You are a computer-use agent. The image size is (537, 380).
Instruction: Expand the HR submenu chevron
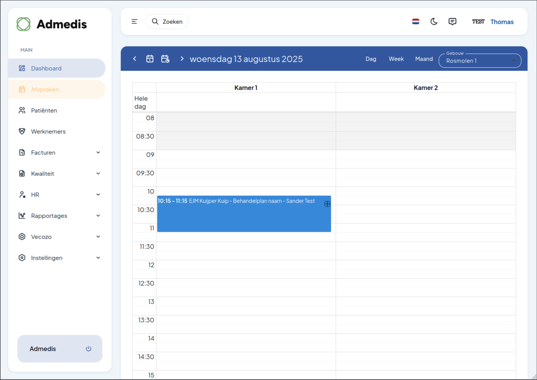pyautogui.click(x=98, y=194)
